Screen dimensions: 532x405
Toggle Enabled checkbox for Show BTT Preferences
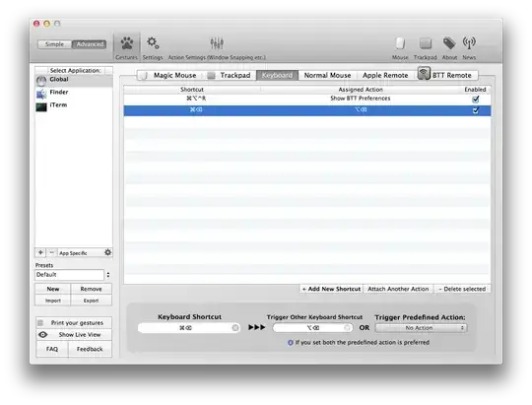click(x=476, y=100)
